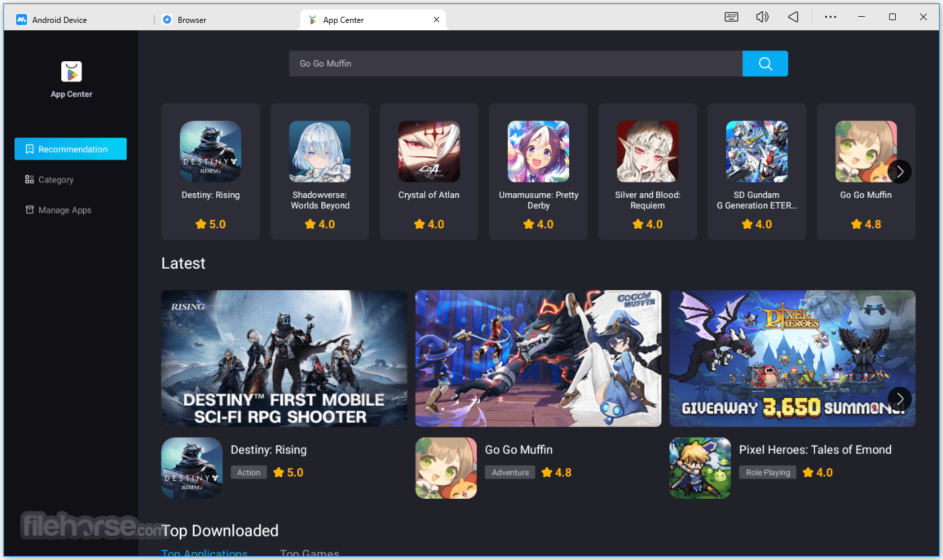This screenshot has height=560, width=943.
Task: Open the Destiny first mobile shooter banner
Action: 284,358
